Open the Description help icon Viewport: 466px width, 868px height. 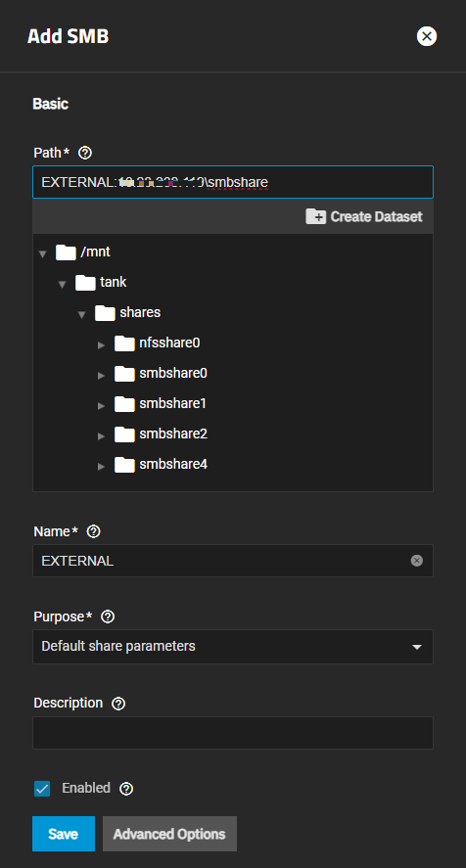[118, 704]
